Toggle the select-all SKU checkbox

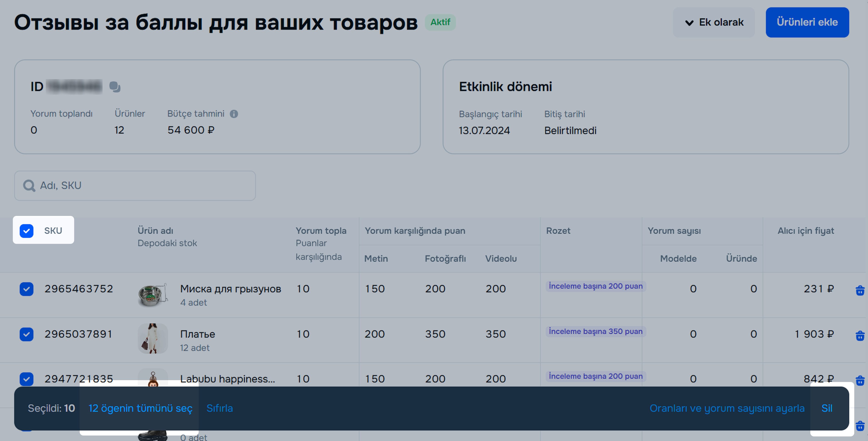tap(27, 231)
